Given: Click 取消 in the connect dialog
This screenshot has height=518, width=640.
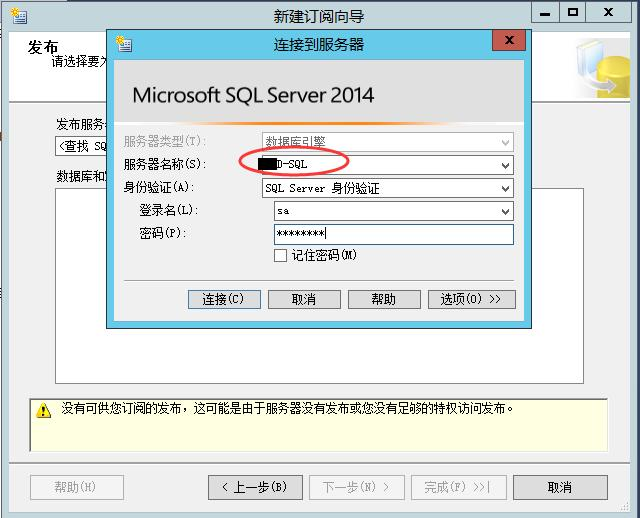Looking at the screenshot, I should (x=304, y=299).
